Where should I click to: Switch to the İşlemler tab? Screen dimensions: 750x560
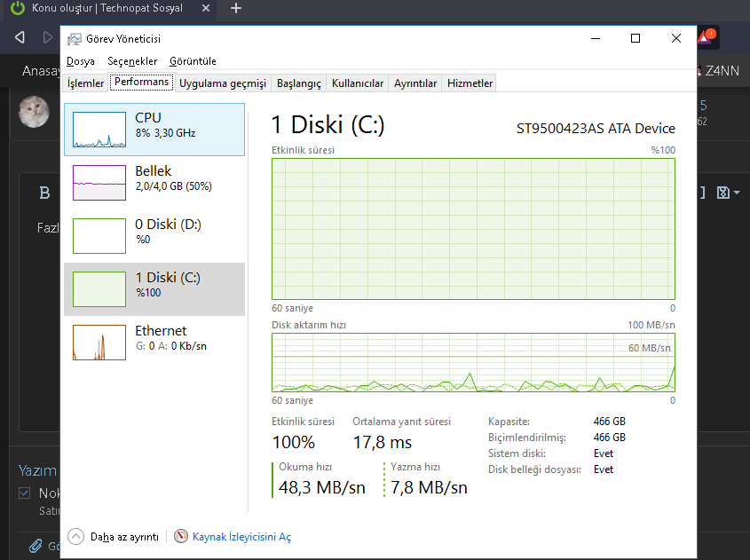(84, 82)
